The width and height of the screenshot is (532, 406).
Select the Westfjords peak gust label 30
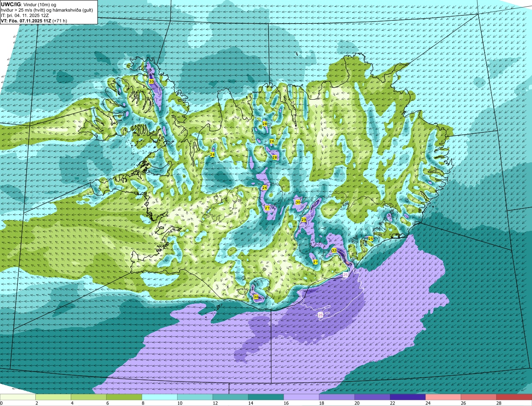(x=151, y=82)
